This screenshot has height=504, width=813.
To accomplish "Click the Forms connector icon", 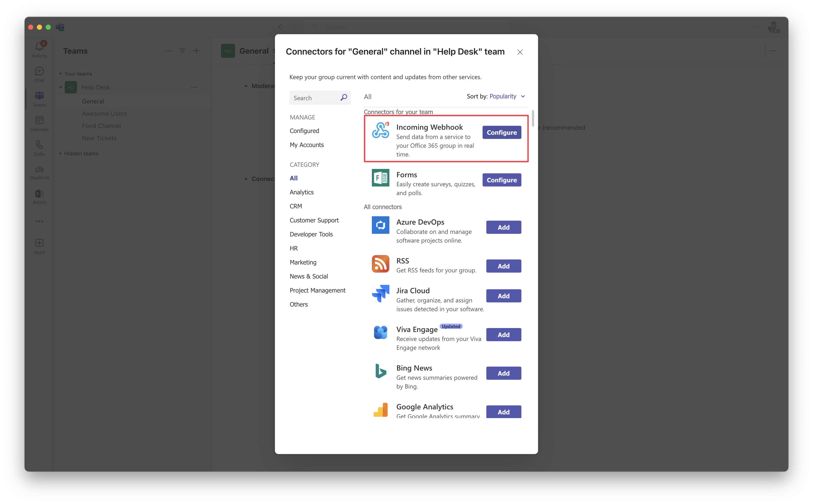I will (380, 177).
